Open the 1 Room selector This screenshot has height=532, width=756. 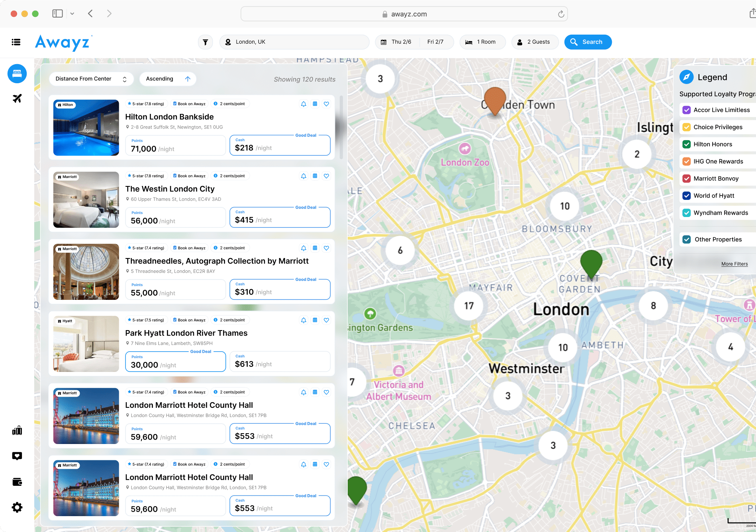click(x=482, y=42)
